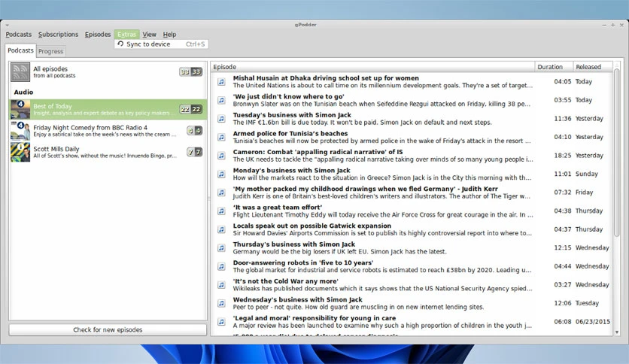Viewport: 629px width, 364px height.
Task: Click Scott Mills Daily count badge 7
Action: 195,152
